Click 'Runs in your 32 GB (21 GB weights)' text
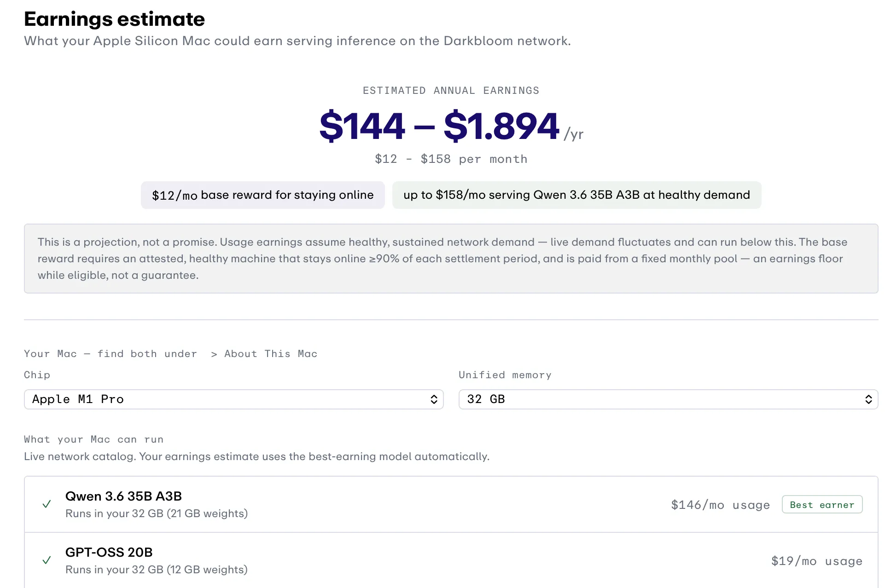 click(157, 513)
